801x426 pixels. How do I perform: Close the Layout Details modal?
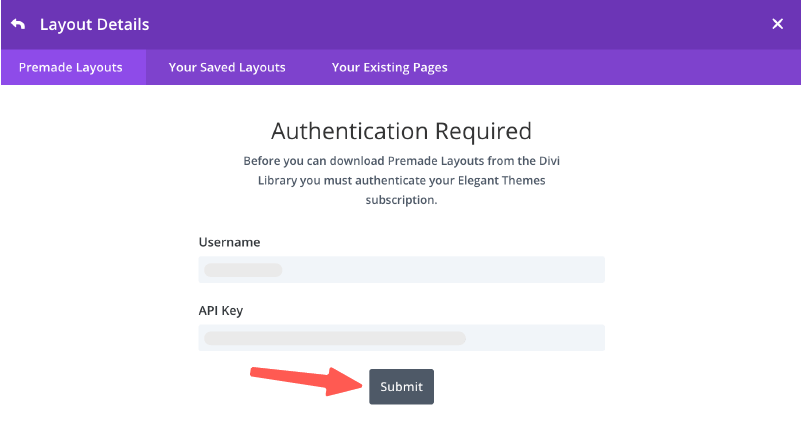point(778,24)
